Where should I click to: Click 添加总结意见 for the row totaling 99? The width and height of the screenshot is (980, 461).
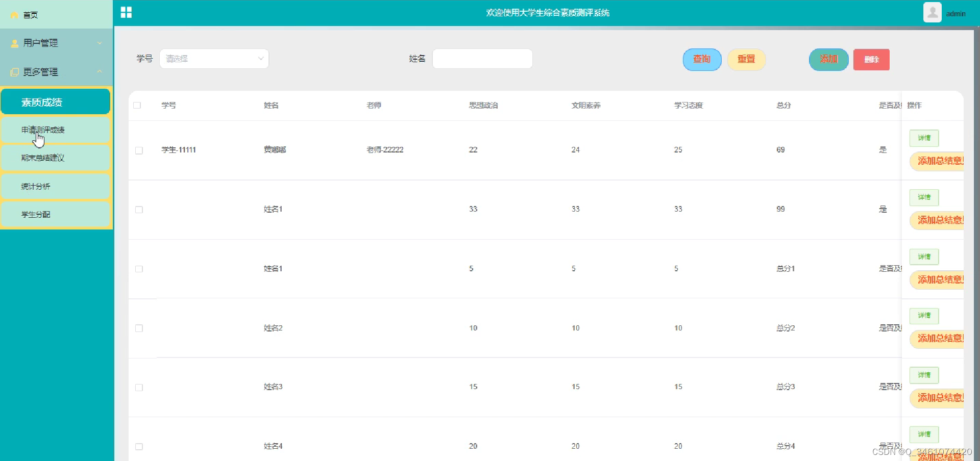937,220
